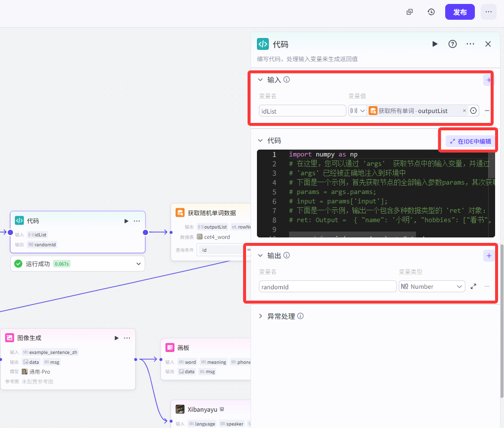Click the idList variable name field
The width and height of the screenshot is (504, 428).
tap(302, 111)
